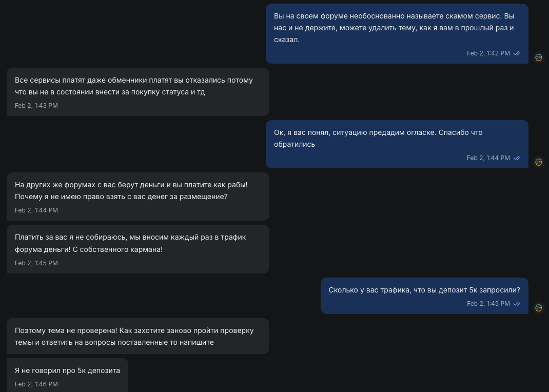Select the 'Сколько у вас трафика' message bubble
This screenshot has height=392, width=549.
(424, 290)
